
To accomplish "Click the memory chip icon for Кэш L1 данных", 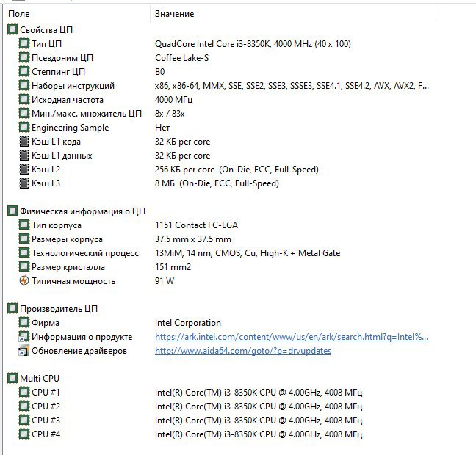I will (x=24, y=156).
